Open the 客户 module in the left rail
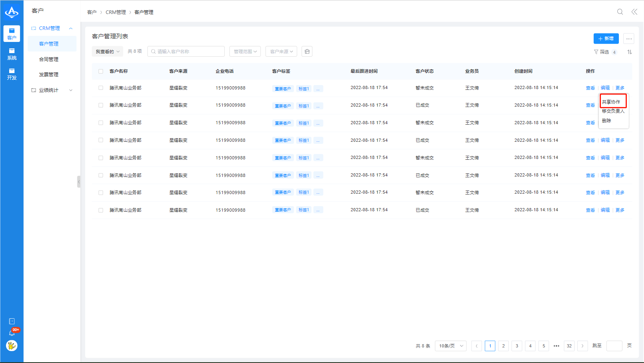Viewport: 644px width, 363px height. pyautogui.click(x=12, y=34)
